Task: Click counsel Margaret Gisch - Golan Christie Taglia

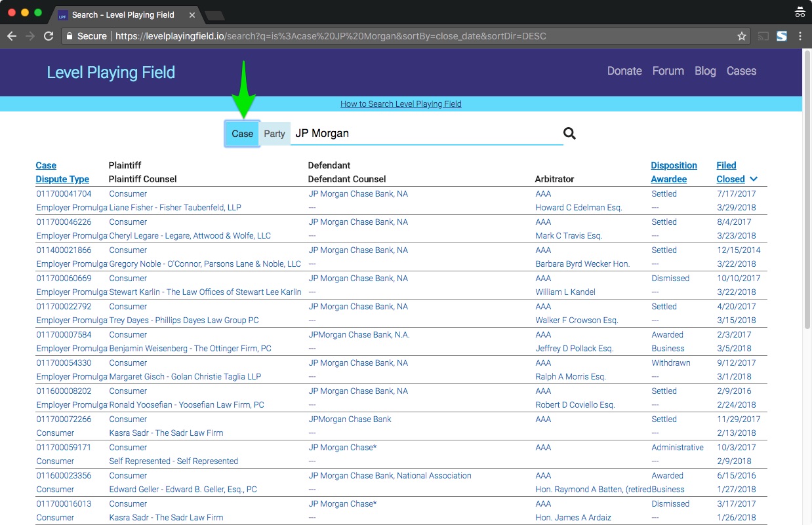Action: point(185,377)
